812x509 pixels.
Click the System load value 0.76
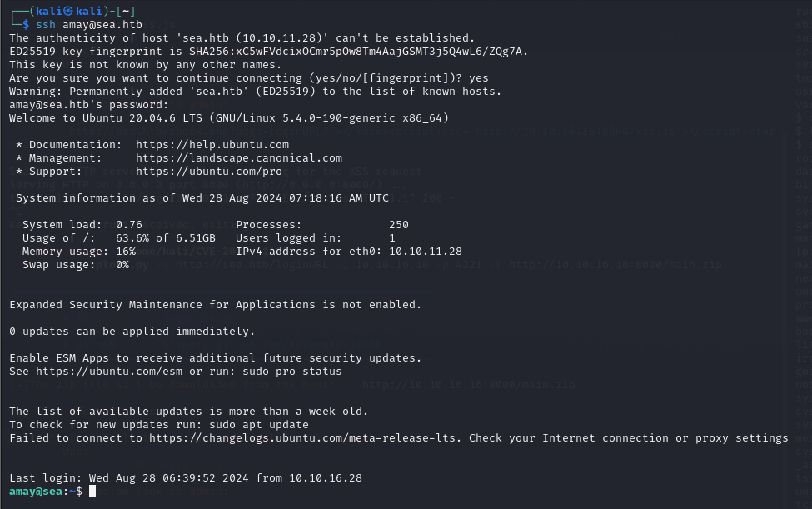[129, 225]
